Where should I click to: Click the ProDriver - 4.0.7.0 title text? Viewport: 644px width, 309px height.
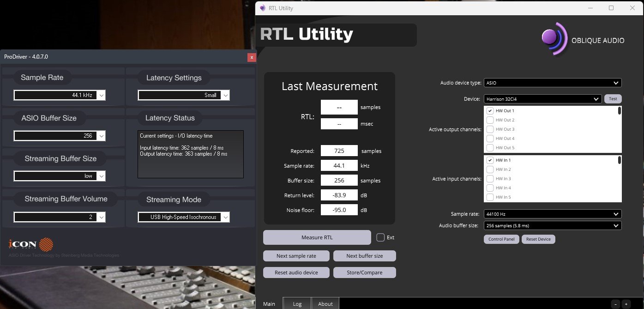(x=26, y=57)
